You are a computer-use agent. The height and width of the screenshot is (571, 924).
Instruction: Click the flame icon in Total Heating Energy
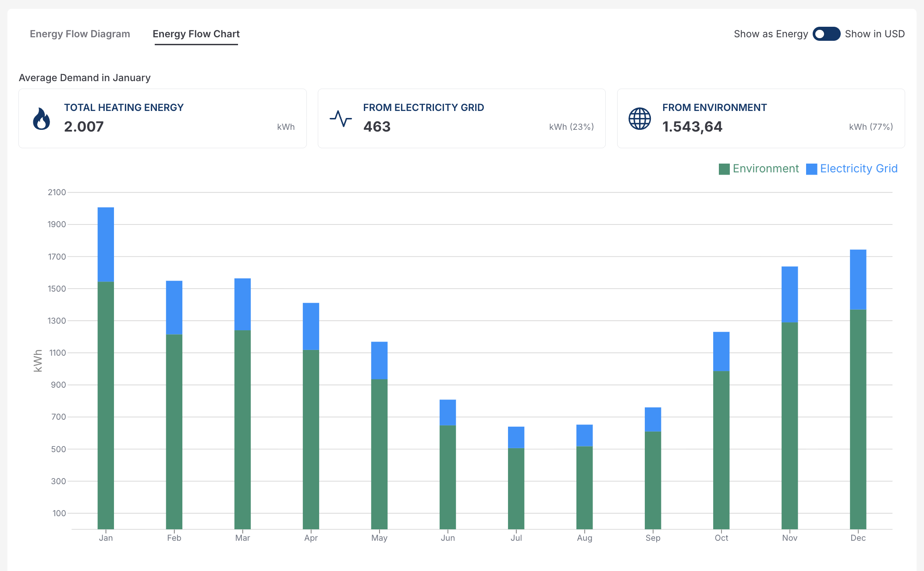42,119
